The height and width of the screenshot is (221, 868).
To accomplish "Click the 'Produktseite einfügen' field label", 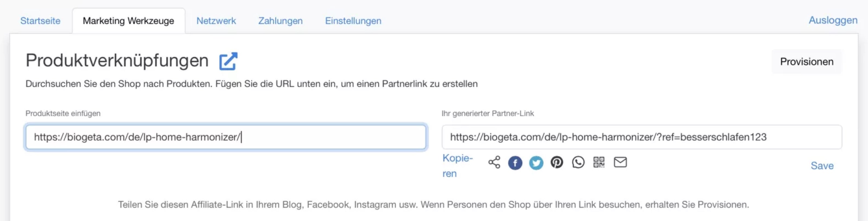I will coord(63,114).
